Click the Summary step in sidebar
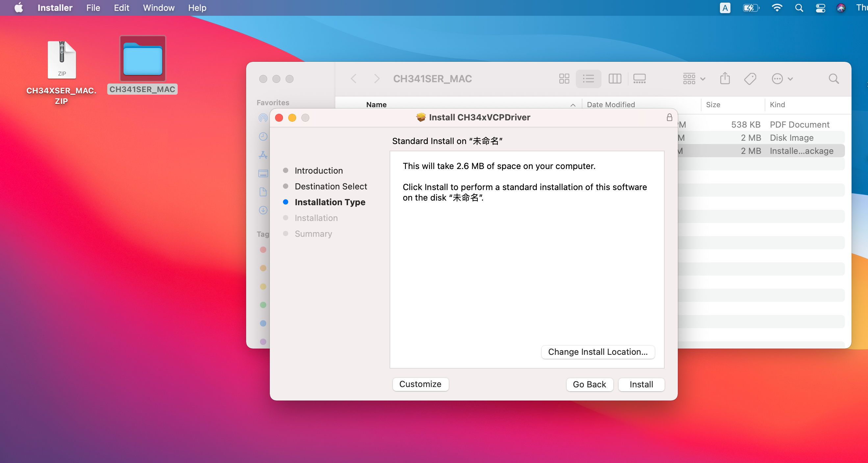 (313, 234)
